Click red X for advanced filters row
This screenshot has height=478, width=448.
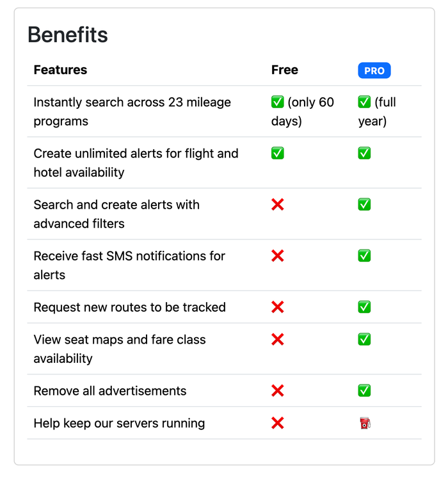click(278, 204)
